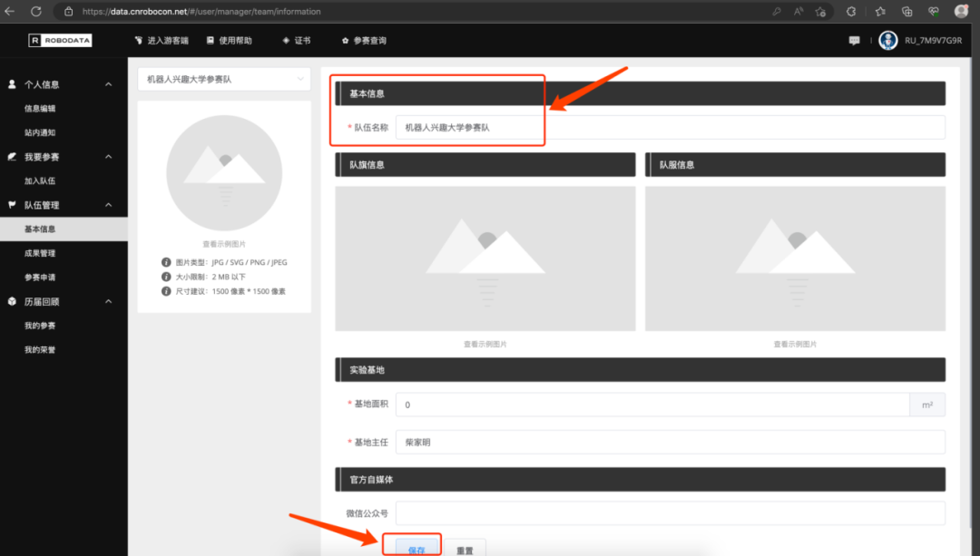This screenshot has width=980, height=556.
Task: Click the 基地主任 input field
Action: pyautogui.click(x=670, y=443)
